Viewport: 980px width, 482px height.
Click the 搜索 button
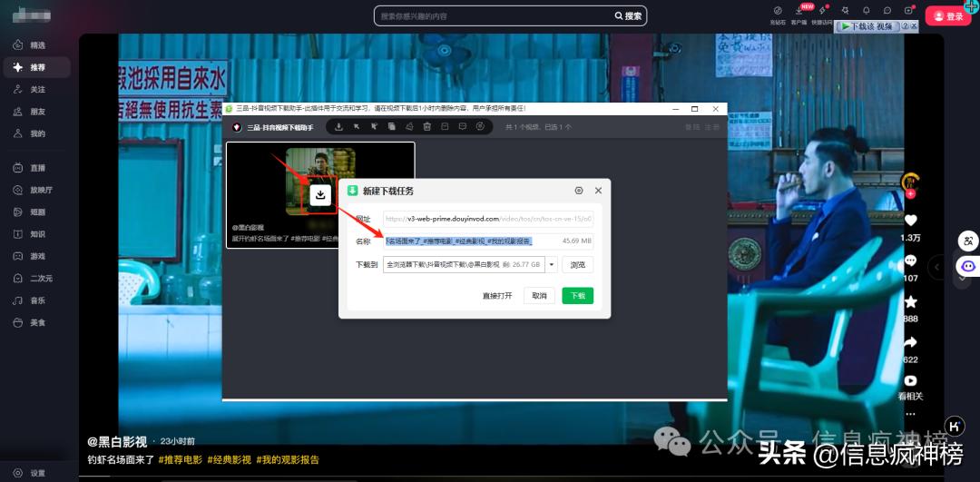[x=629, y=16]
